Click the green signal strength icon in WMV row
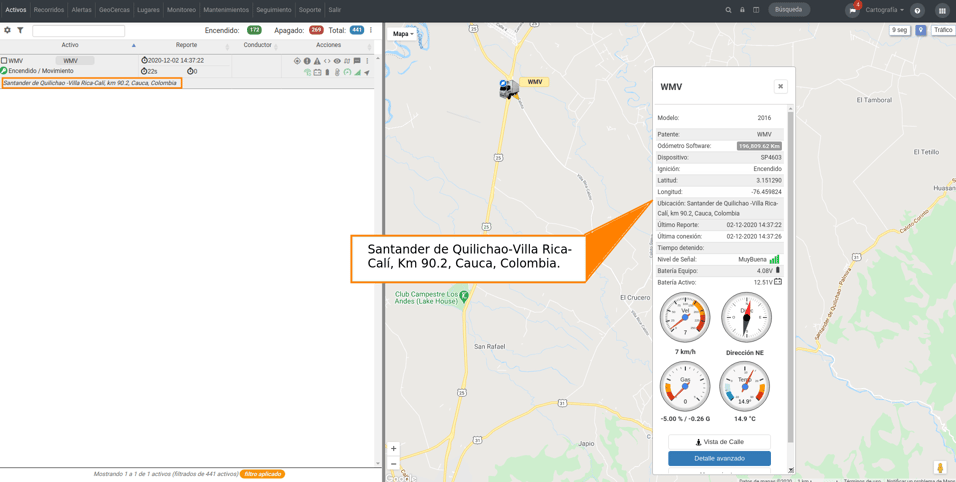The image size is (956, 482). click(x=357, y=73)
